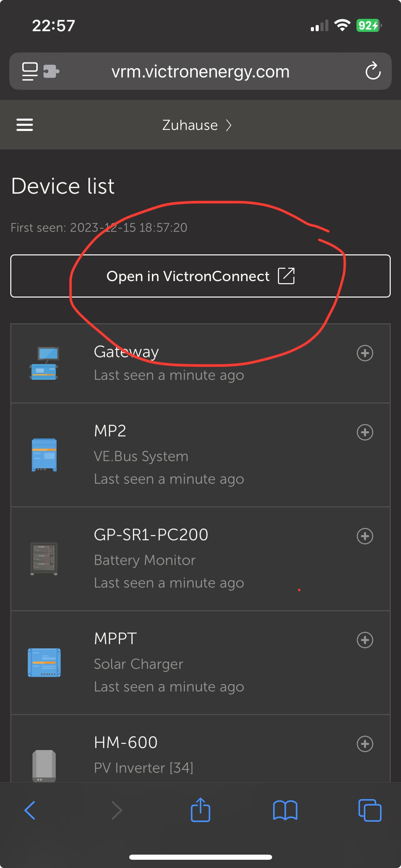This screenshot has height=868, width=401.
Task: Tap the Gateway device name
Action: pyautogui.click(x=126, y=352)
